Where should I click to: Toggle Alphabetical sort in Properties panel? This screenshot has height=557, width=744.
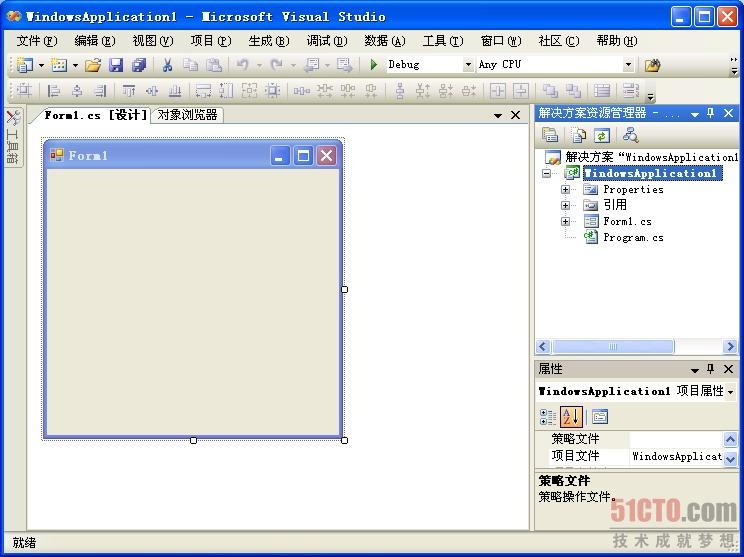click(571, 417)
